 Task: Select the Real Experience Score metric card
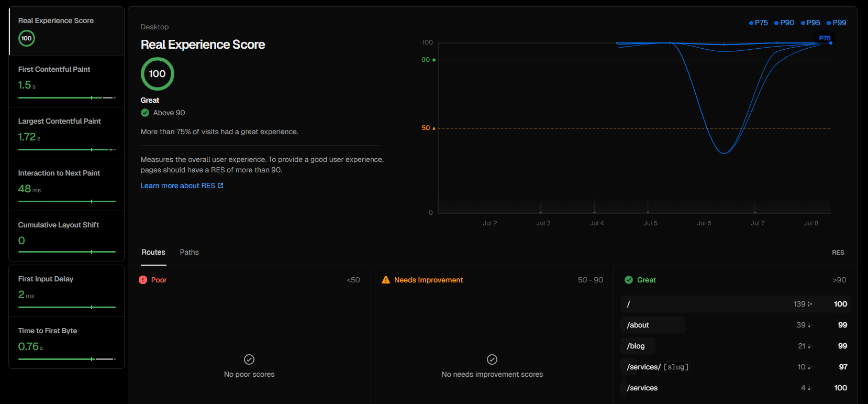coord(66,31)
